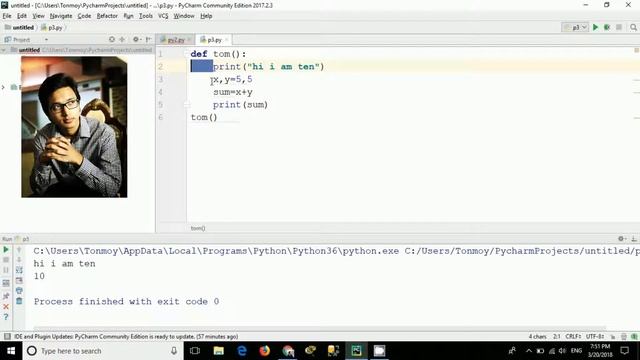The height and width of the screenshot is (360, 640).
Task: Click the portrait photo overlay
Action: pyautogui.click(x=74, y=127)
